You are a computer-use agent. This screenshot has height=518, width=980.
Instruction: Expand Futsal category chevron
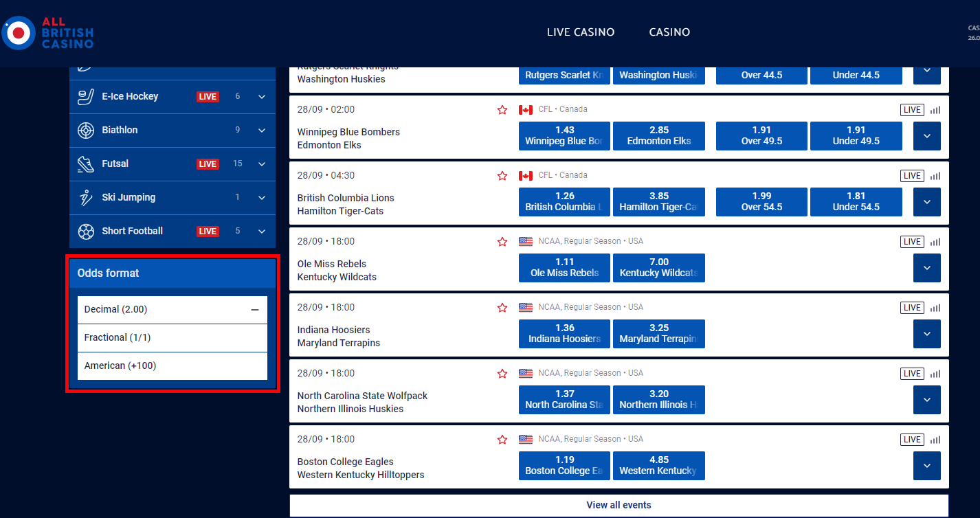point(262,164)
